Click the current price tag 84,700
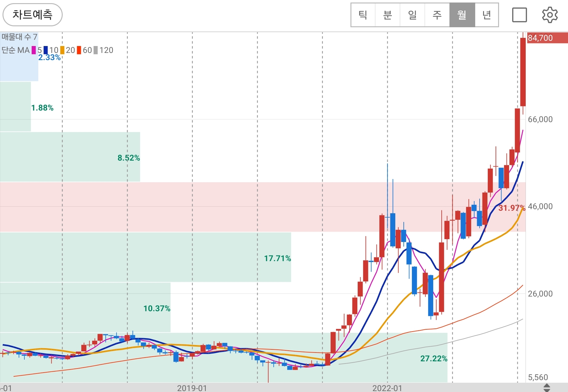This screenshot has width=568, height=392. pyautogui.click(x=547, y=38)
